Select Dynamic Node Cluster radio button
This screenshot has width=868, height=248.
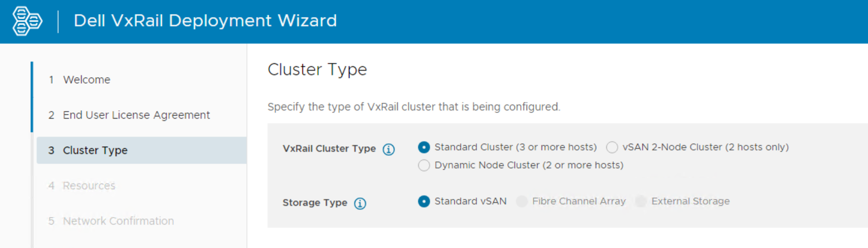pos(424,165)
